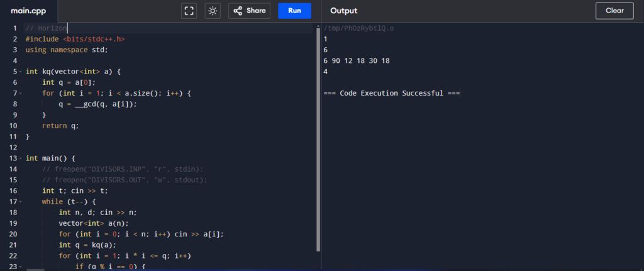The image size is (644, 271).
Task: Clear the output panel
Action: click(614, 11)
